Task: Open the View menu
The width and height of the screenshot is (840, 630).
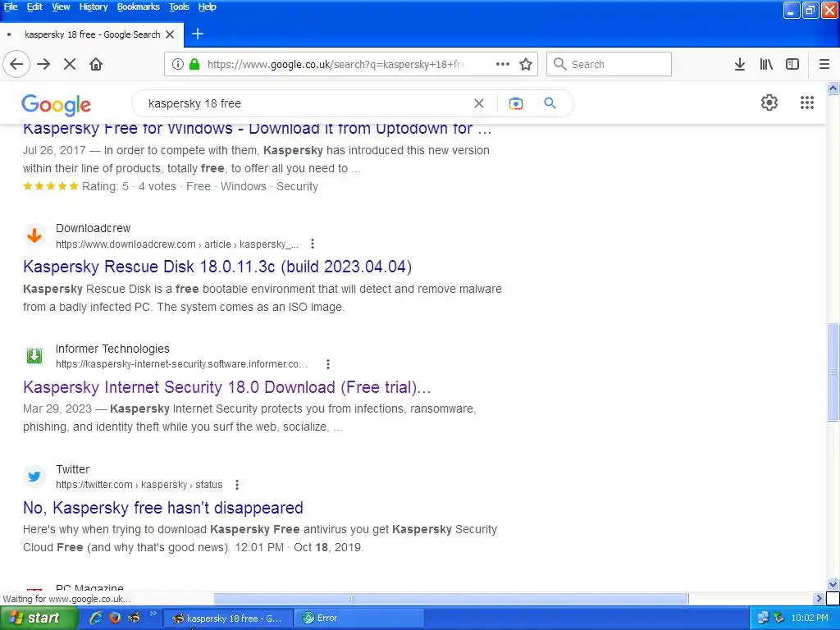Action: (x=61, y=7)
